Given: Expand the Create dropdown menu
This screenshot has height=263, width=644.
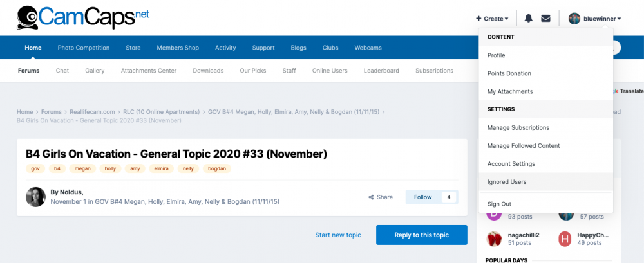Looking at the screenshot, I should click(x=492, y=19).
